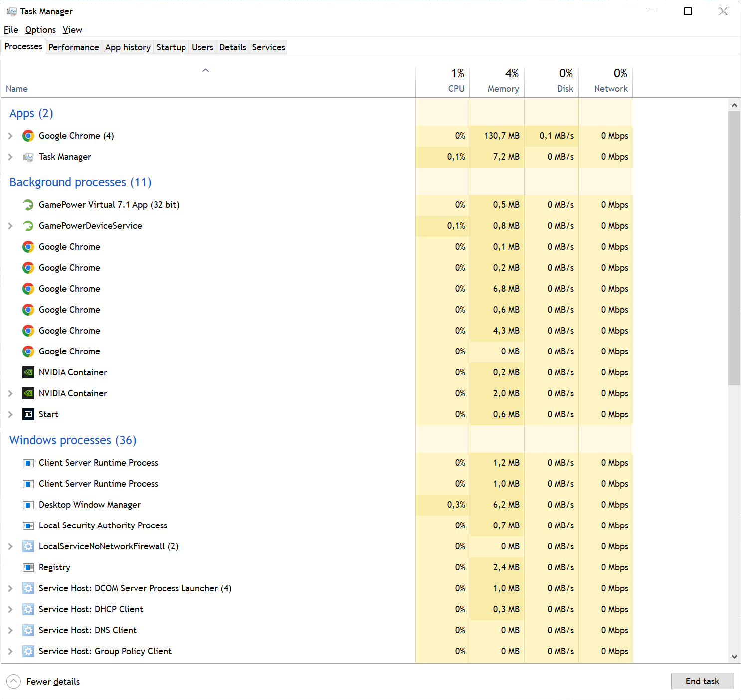Expand the GamePowerDeviceService process
Screen dimensions: 741x700
(x=10, y=226)
